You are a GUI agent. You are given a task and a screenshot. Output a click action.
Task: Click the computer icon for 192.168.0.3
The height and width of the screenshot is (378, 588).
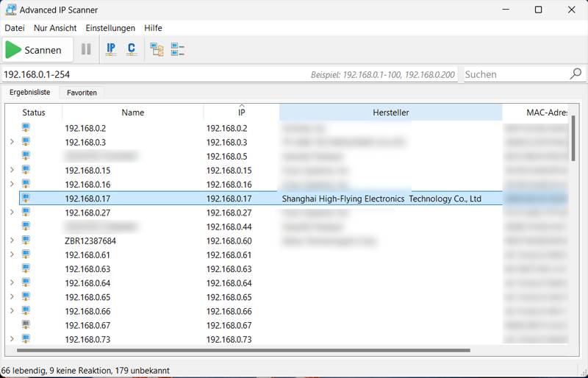26,142
